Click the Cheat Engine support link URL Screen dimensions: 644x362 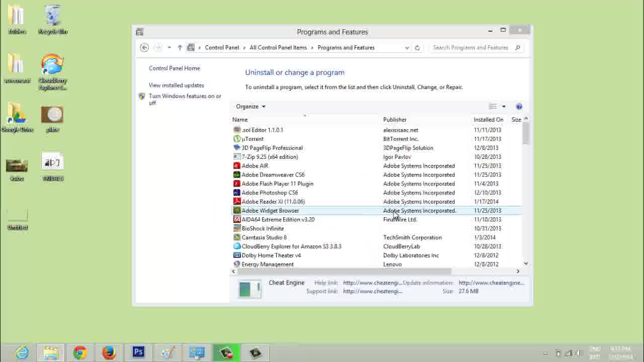click(373, 291)
